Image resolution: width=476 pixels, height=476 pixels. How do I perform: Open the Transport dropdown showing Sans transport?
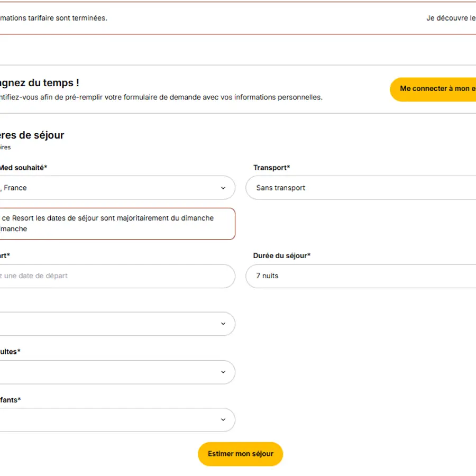[x=360, y=188]
